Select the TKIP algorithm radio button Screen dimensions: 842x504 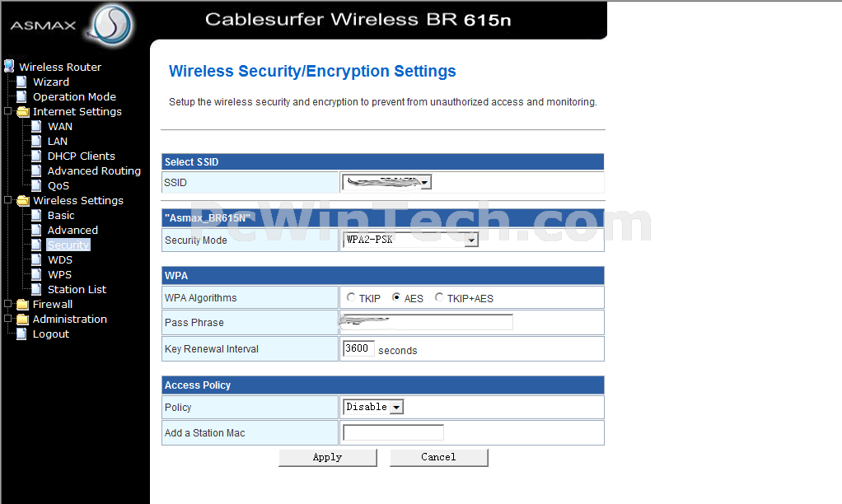coord(351,296)
